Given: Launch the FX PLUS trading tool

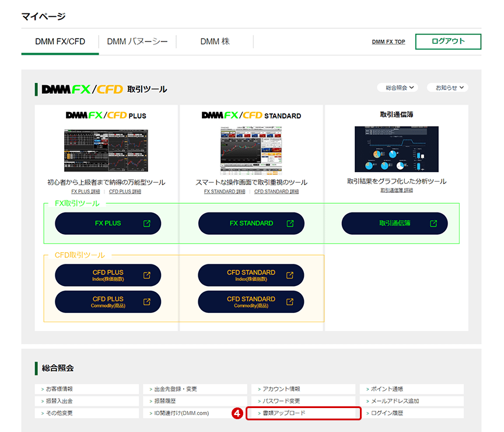Looking at the screenshot, I should [x=108, y=223].
